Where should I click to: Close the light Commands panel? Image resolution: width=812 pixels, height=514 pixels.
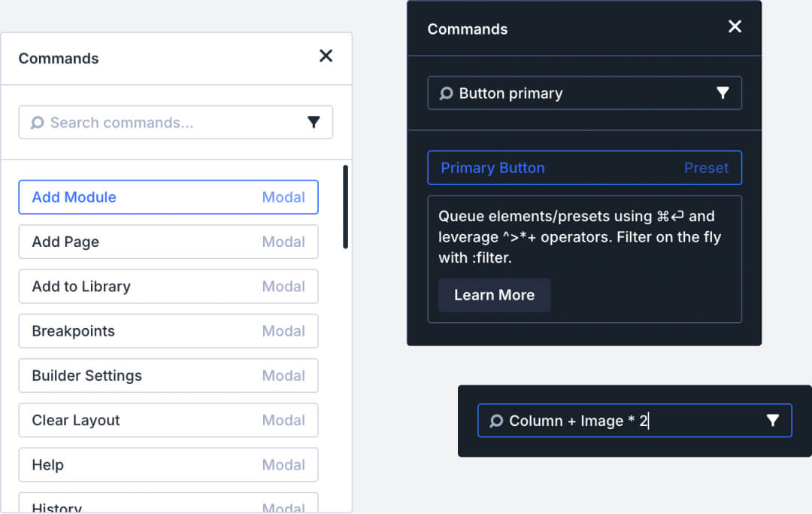(326, 56)
